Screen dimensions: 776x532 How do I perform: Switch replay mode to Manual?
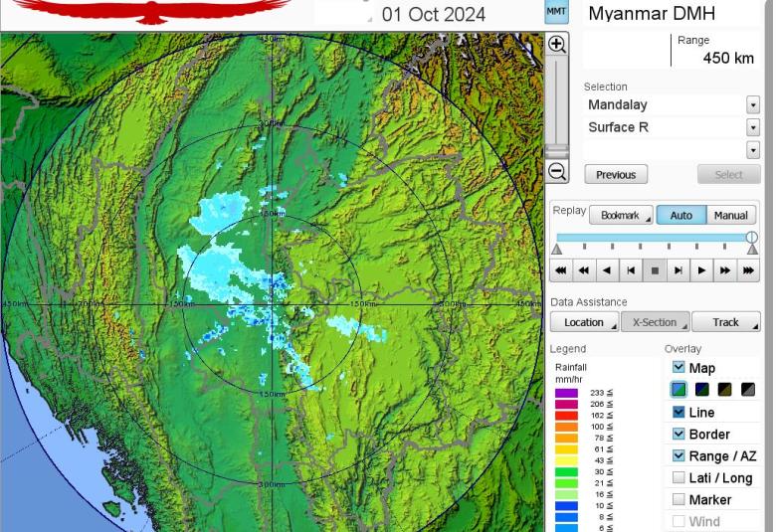(x=730, y=216)
